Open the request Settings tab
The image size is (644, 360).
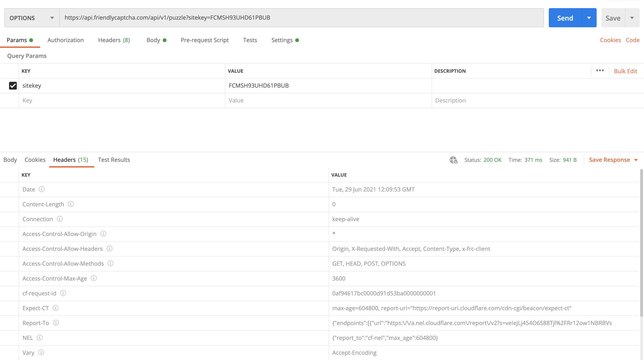click(285, 40)
